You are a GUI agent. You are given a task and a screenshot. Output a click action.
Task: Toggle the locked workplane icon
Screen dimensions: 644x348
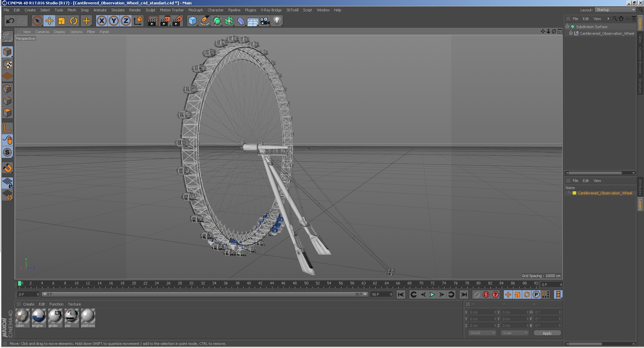[x=7, y=183]
